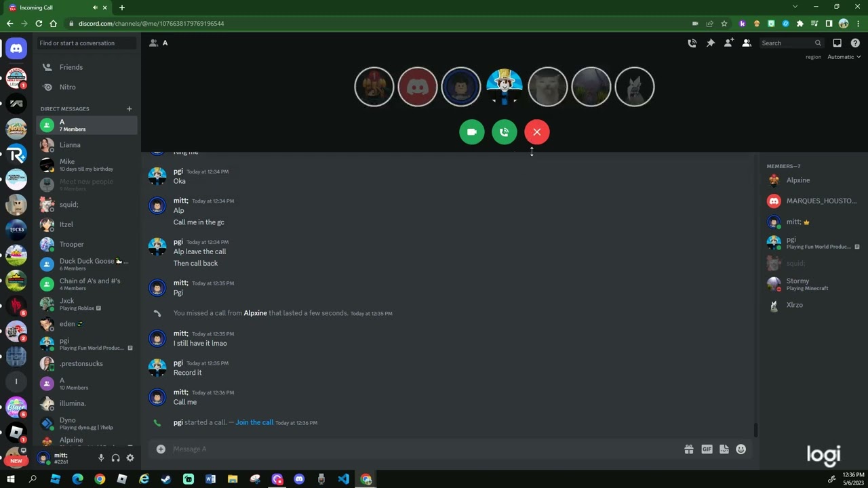Open Steam in taskbar

coord(166,479)
